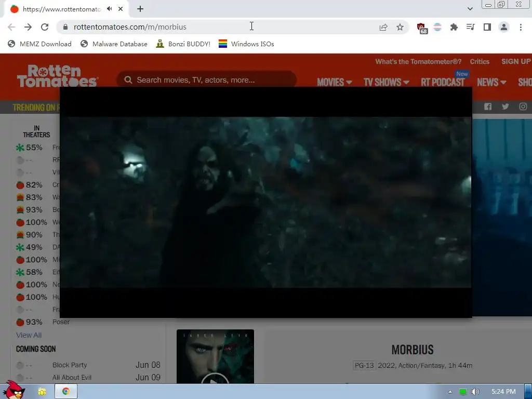Open the media controls icon
Image resolution: width=532 pixels, height=399 pixels.
point(471,27)
